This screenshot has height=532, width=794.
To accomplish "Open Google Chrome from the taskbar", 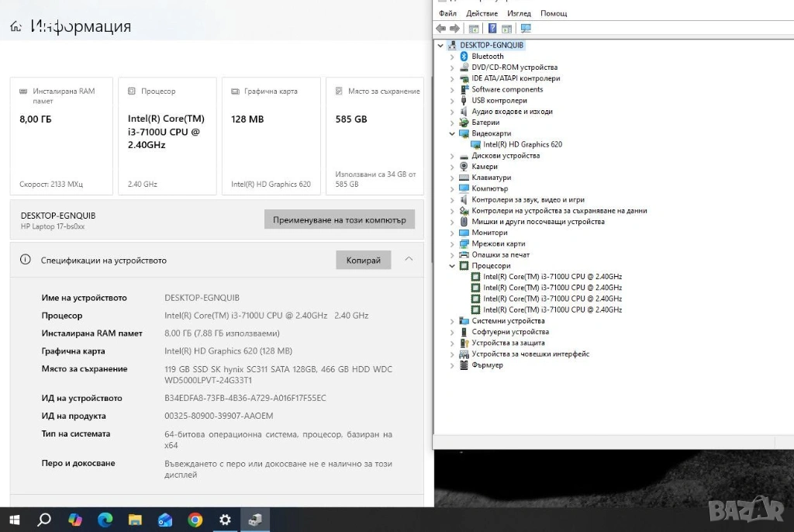I will click(x=195, y=520).
